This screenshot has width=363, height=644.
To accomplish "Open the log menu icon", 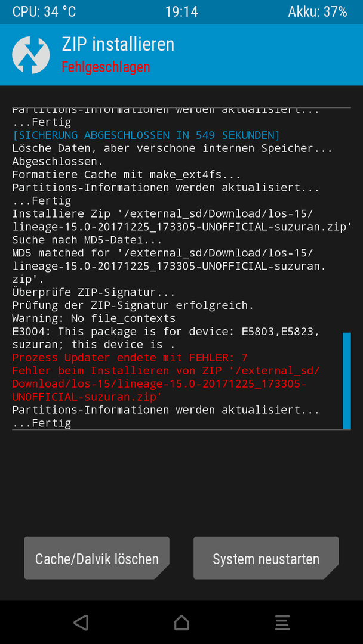I will click(x=282, y=622).
